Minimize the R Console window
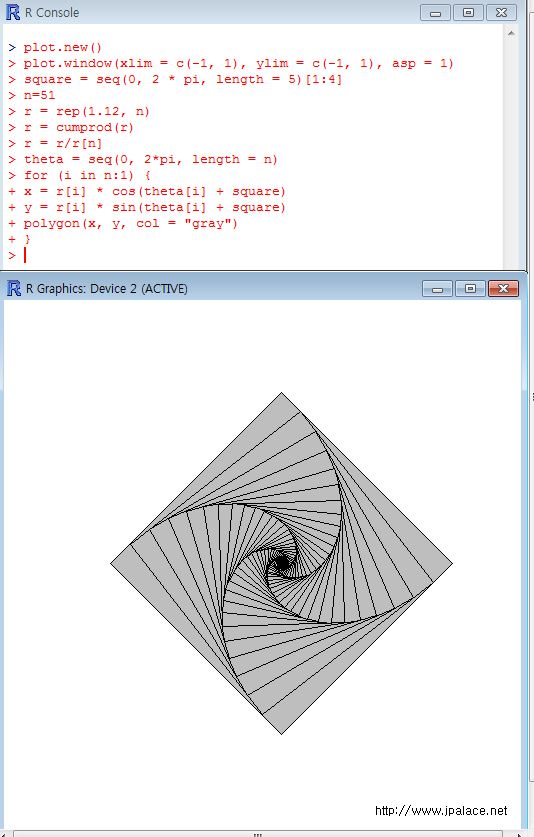The height and width of the screenshot is (837, 534). point(435,12)
